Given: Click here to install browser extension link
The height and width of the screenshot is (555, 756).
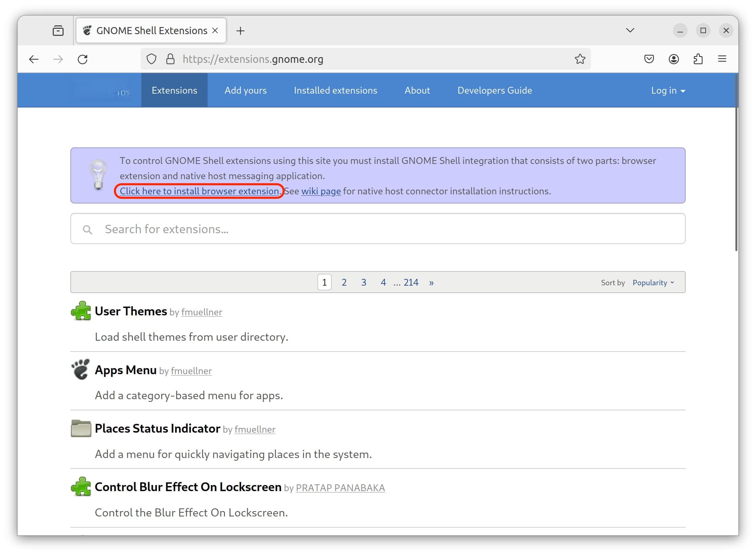Looking at the screenshot, I should click(x=199, y=191).
